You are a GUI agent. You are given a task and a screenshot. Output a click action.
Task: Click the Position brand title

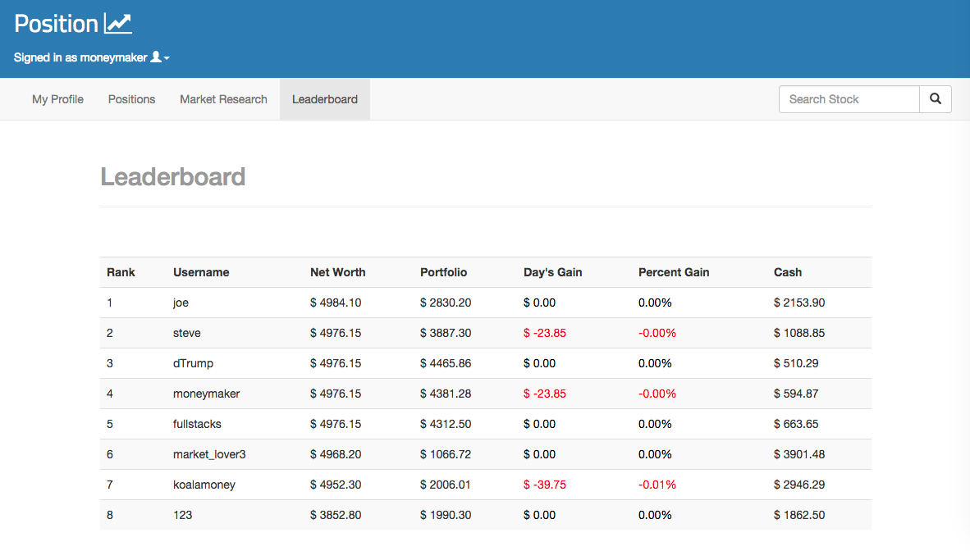[57, 24]
